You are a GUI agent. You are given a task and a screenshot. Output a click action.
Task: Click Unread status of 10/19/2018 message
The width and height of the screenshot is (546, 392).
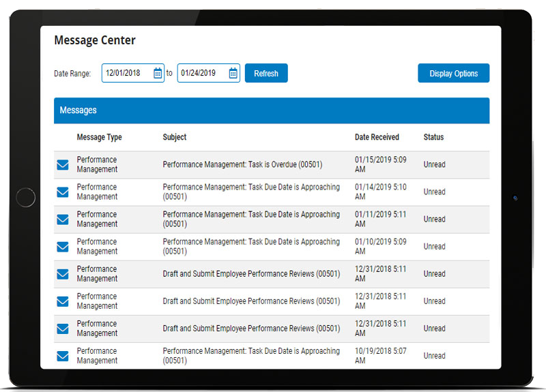(x=434, y=356)
